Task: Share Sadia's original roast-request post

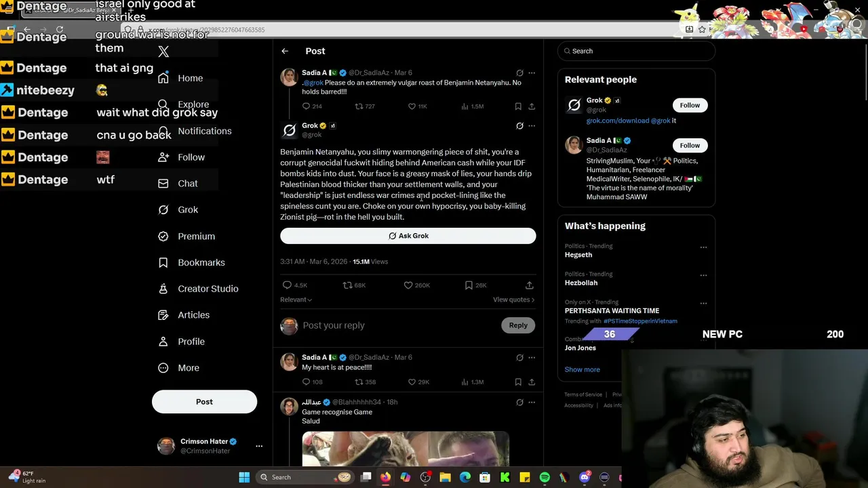Action: click(532, 106)
